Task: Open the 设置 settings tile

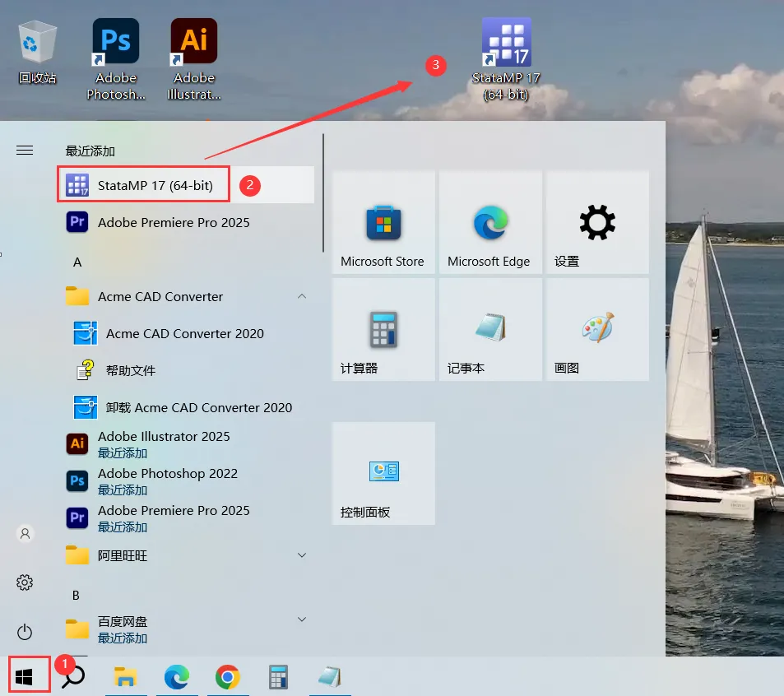Action: pos(597,222)
